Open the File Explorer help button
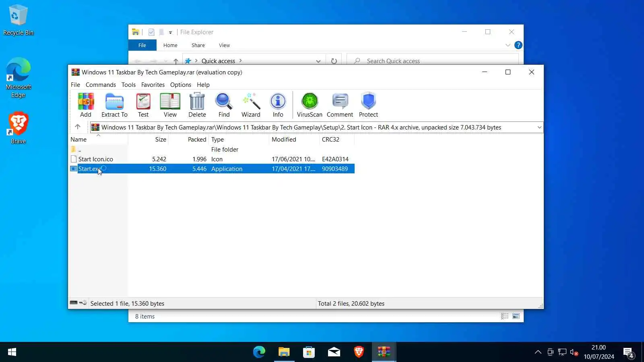Image resolution: width=644 pixels, height=362 pixels. pyautogui.click(x=518, y=45)
